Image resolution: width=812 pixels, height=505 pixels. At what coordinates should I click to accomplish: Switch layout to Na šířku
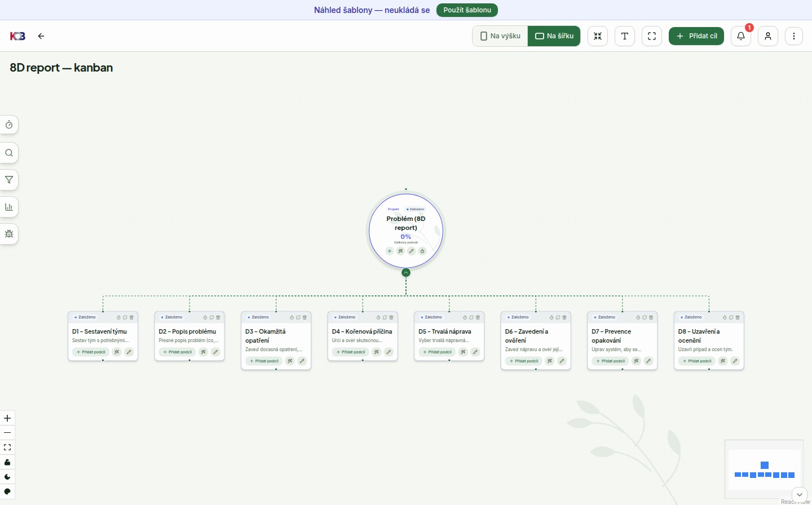click(554, 36)
